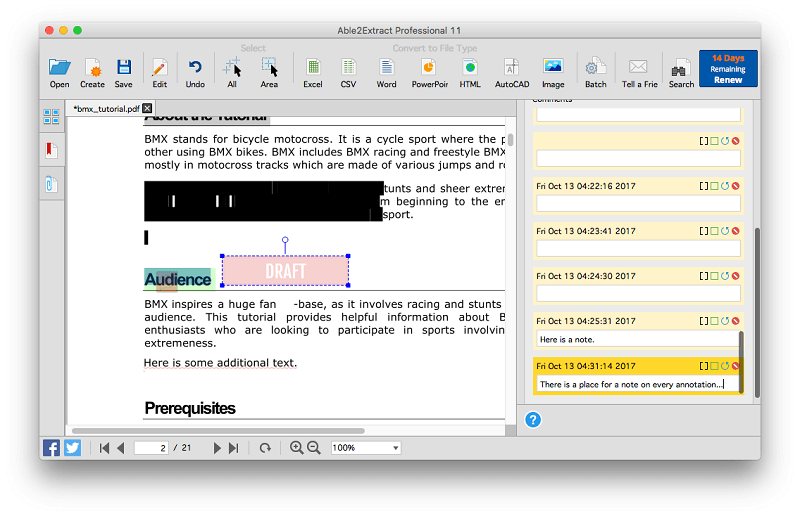
Task: Go to the previous page
Action: (x=121, y=448)
